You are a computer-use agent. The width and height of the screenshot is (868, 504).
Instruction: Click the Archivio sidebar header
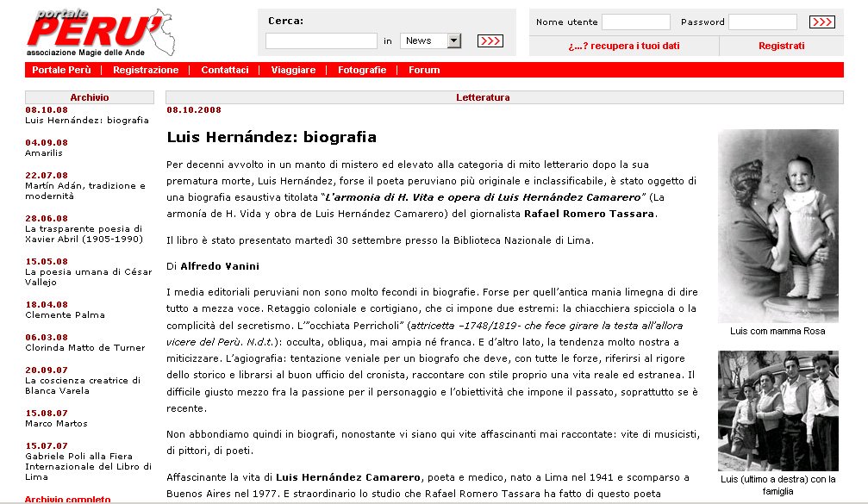[89, 97]
